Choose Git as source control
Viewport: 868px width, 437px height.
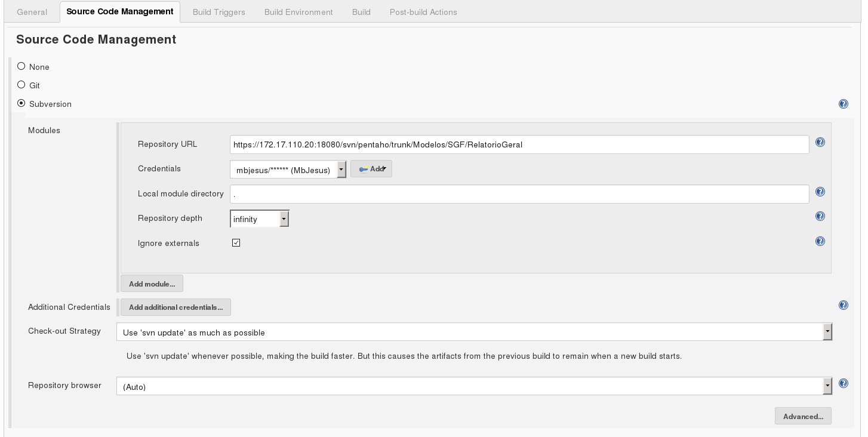click(x=21, y=85)
